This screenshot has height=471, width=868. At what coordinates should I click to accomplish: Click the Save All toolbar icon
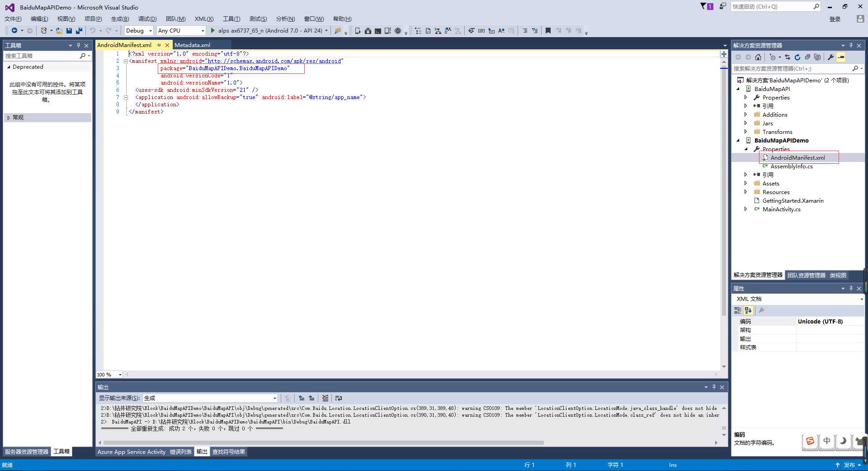79,30
